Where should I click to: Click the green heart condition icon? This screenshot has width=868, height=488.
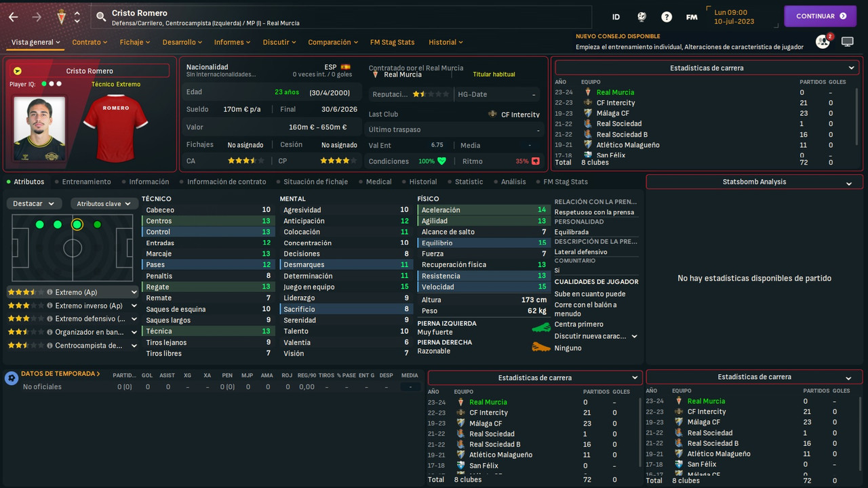[x=442, y=161]
